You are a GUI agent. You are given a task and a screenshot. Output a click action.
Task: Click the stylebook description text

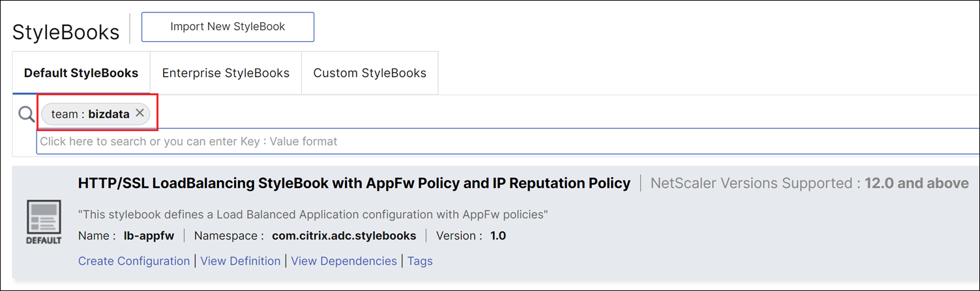312,215
